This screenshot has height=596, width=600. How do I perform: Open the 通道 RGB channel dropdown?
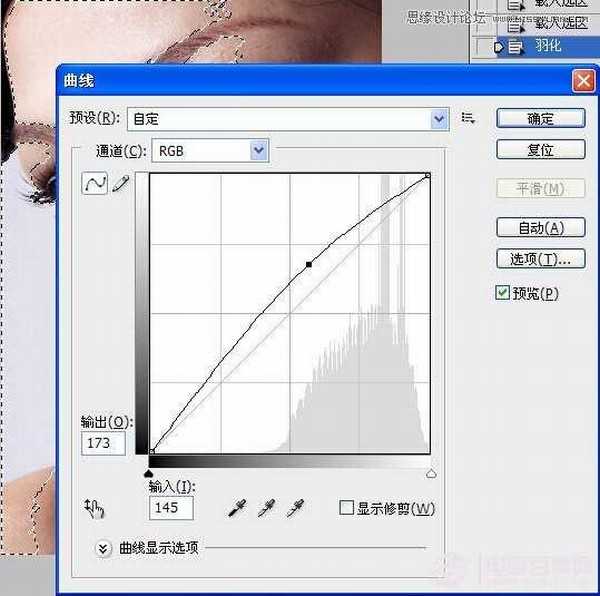tap(259, 150)
